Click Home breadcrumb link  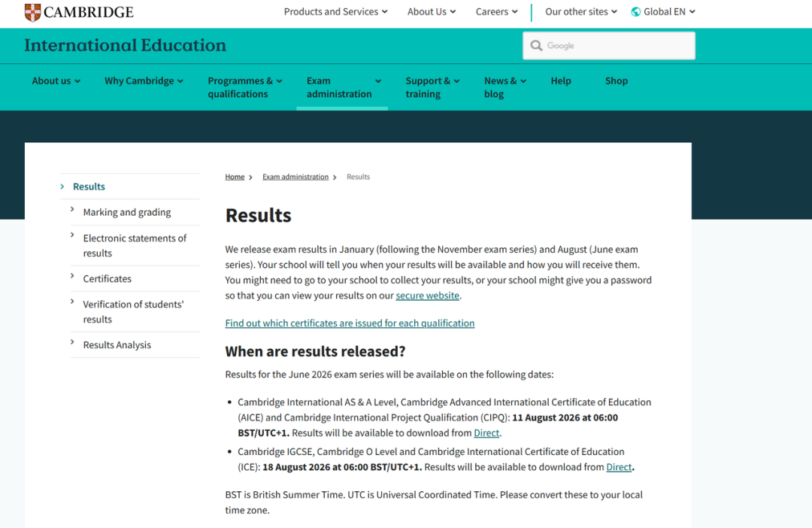point(235,177)
